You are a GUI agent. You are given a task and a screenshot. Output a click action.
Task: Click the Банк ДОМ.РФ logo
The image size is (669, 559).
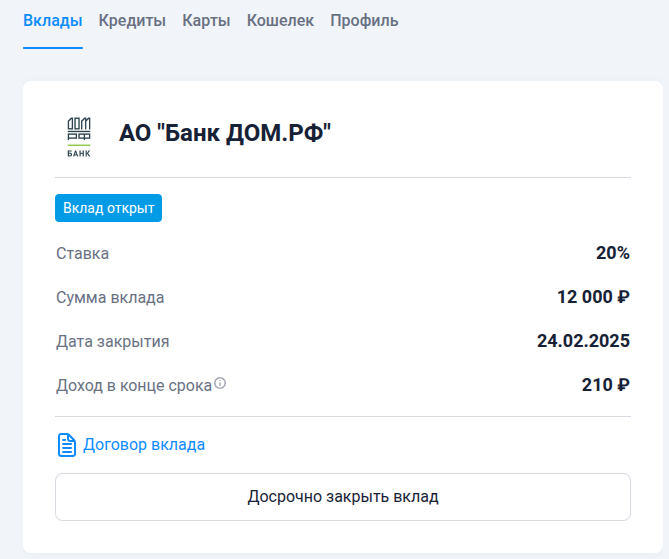(x=79, y=137)
